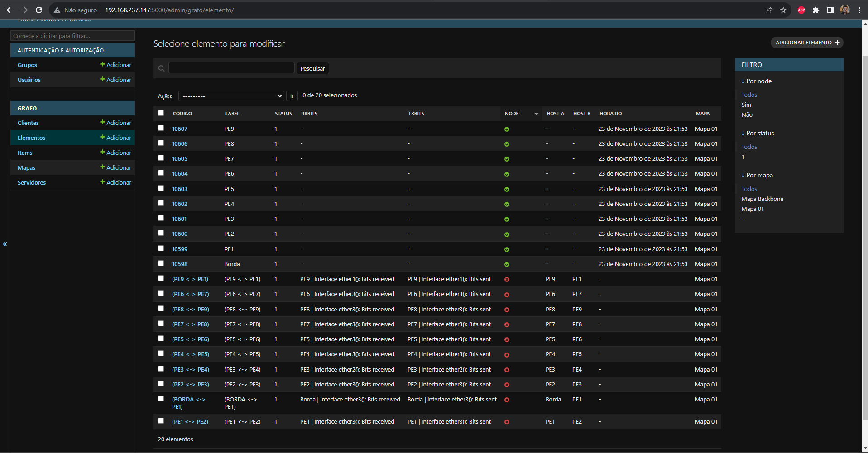Open the browser extensions puzzle icon
868x453 pixels.
816,10
